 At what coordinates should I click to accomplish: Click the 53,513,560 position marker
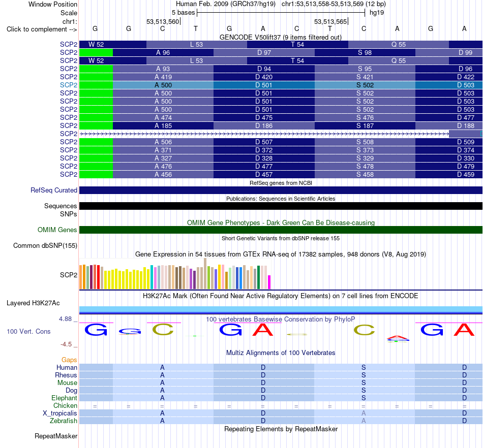coord(163,21)
